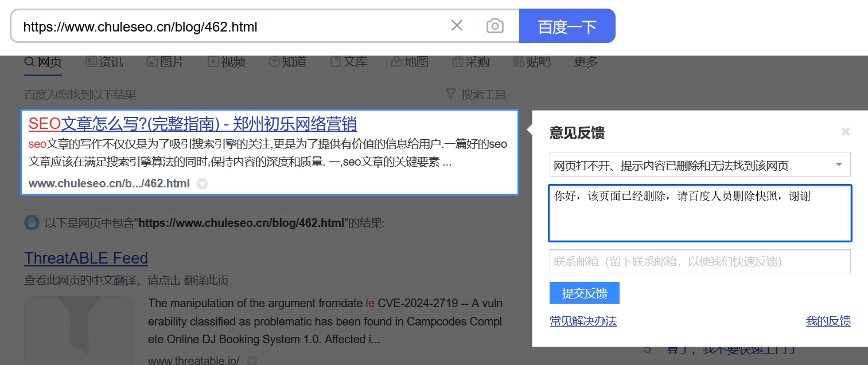The width and height of the screenshot is (868, 365).
Task: Open the SEO文章怎么写 result title link
Action: [x=193, y=124]
